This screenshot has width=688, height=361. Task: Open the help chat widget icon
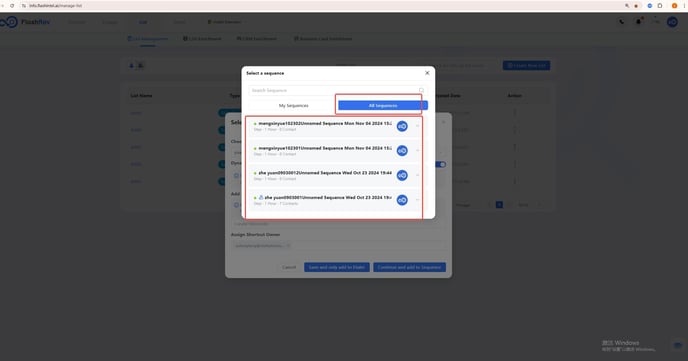pos(677,345)
